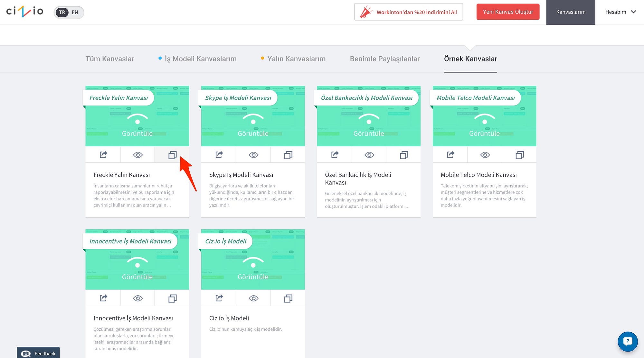The image size is (644, 358).
Task: Click the Freckle Yalın Kanvası card title
Action: click(122, 175)
